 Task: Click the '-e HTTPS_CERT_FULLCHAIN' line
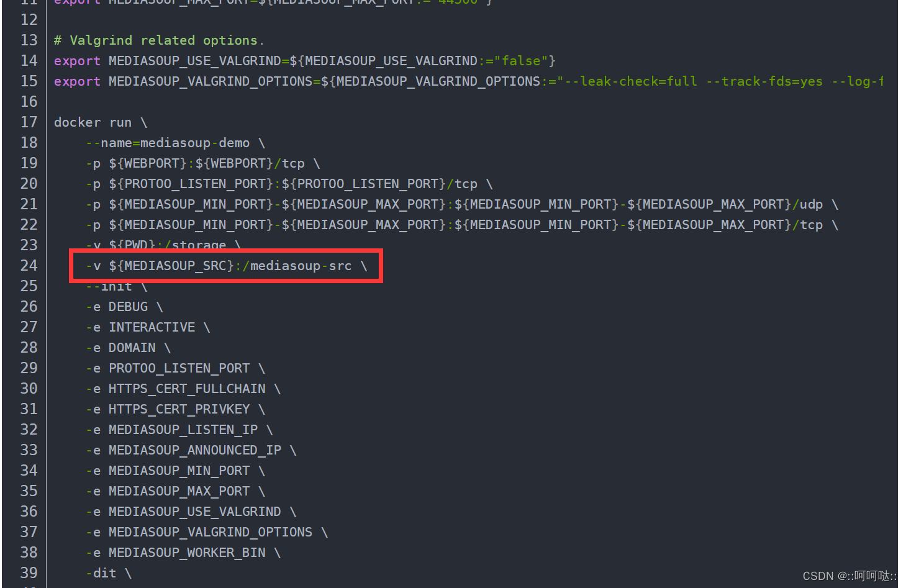pos(183,389)
